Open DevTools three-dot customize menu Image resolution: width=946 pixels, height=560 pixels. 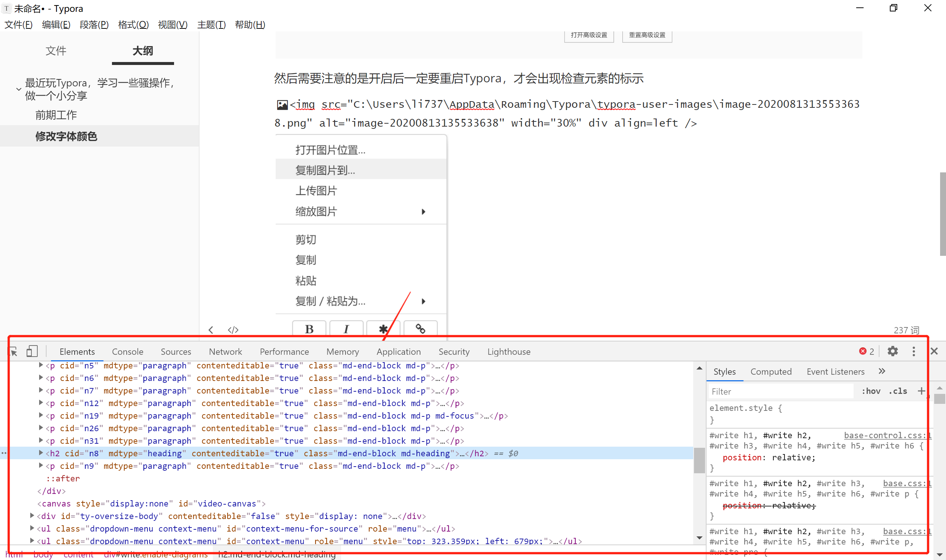(913, 351)
